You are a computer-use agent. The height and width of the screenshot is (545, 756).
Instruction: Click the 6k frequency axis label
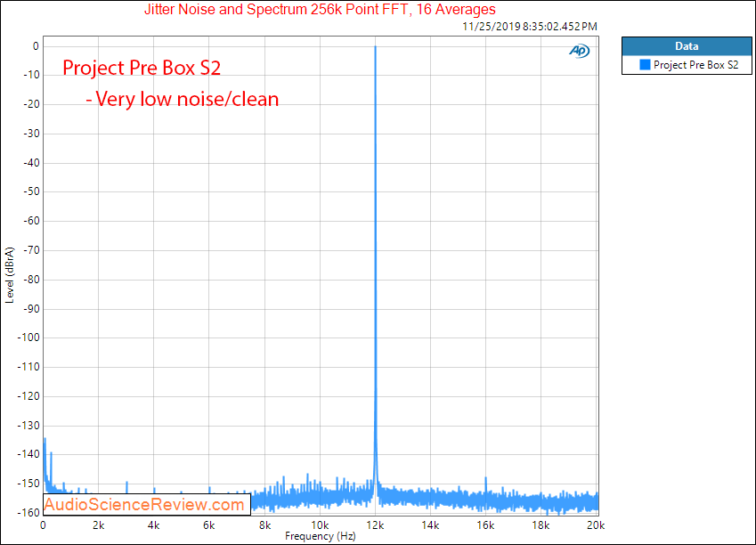208,525
